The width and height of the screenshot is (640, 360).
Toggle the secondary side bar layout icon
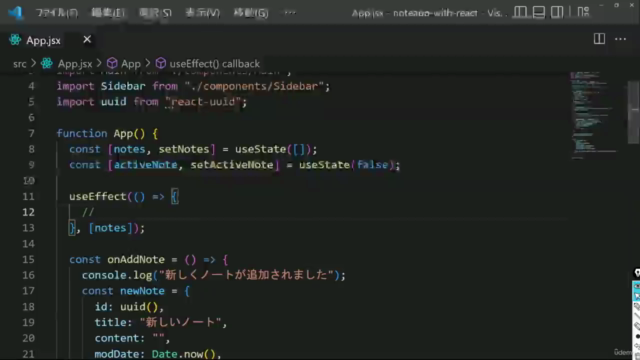tap(557, 12)
